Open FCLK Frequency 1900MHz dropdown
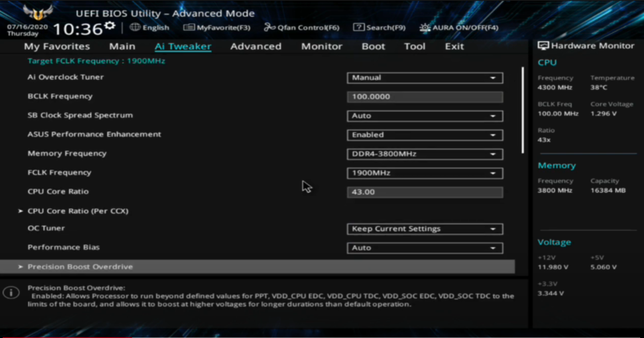644x338 pixels. [x=425, y=173]
